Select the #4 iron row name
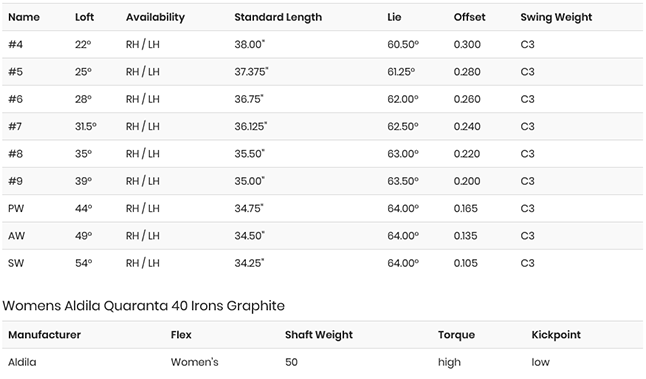Viewport: 646px width, 379px height. pyautogui.click(x=16, y=44)
